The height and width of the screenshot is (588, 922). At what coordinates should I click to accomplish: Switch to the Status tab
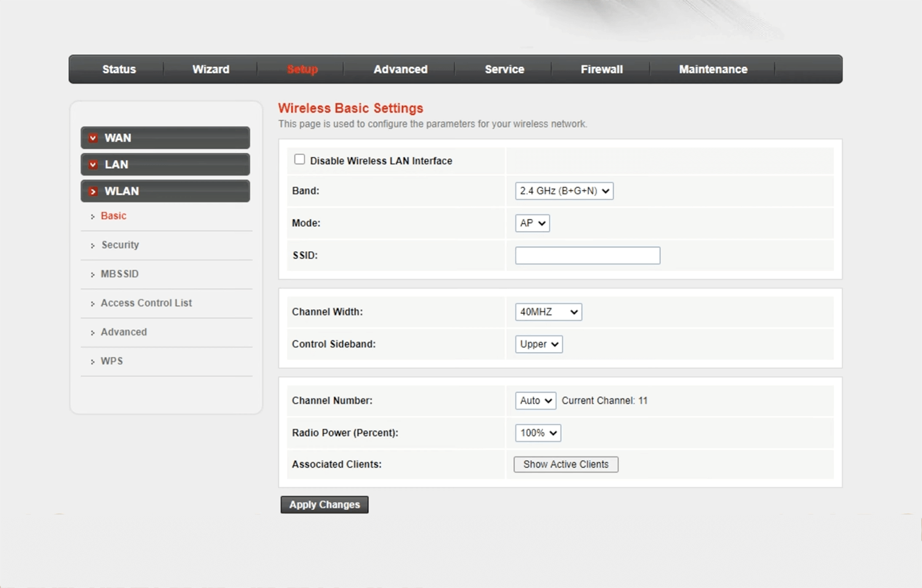click(119, 69)
